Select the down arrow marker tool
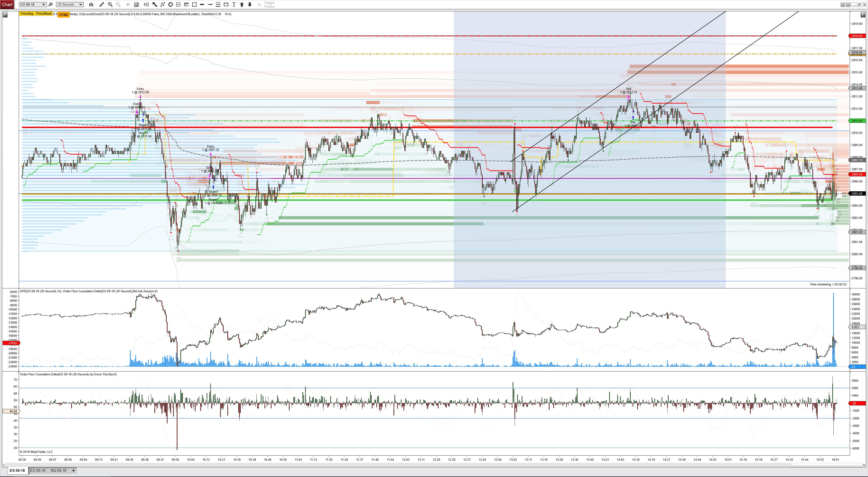 250,4
